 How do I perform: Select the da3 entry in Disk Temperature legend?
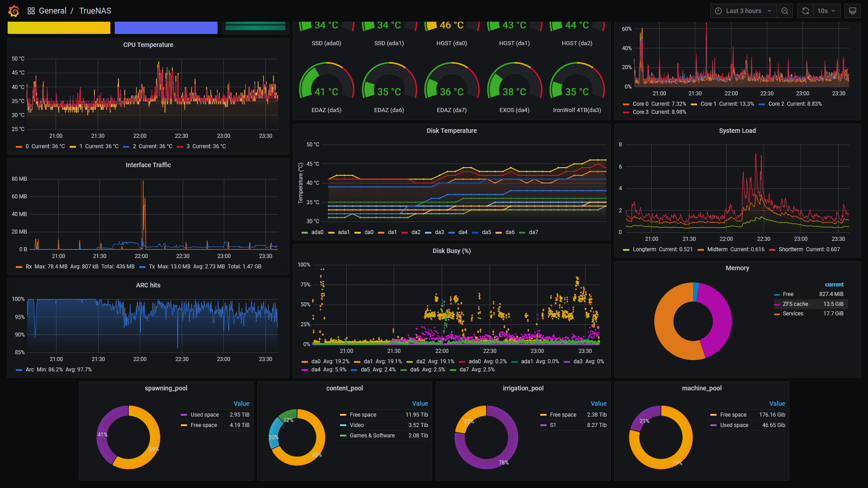click(439, 232)
